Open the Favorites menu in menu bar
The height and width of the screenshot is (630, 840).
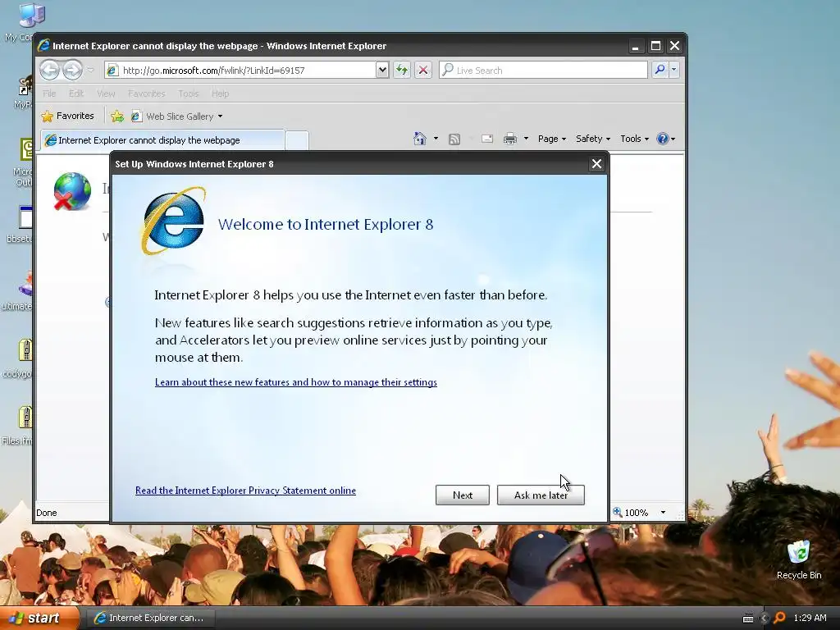pos(146,94)
